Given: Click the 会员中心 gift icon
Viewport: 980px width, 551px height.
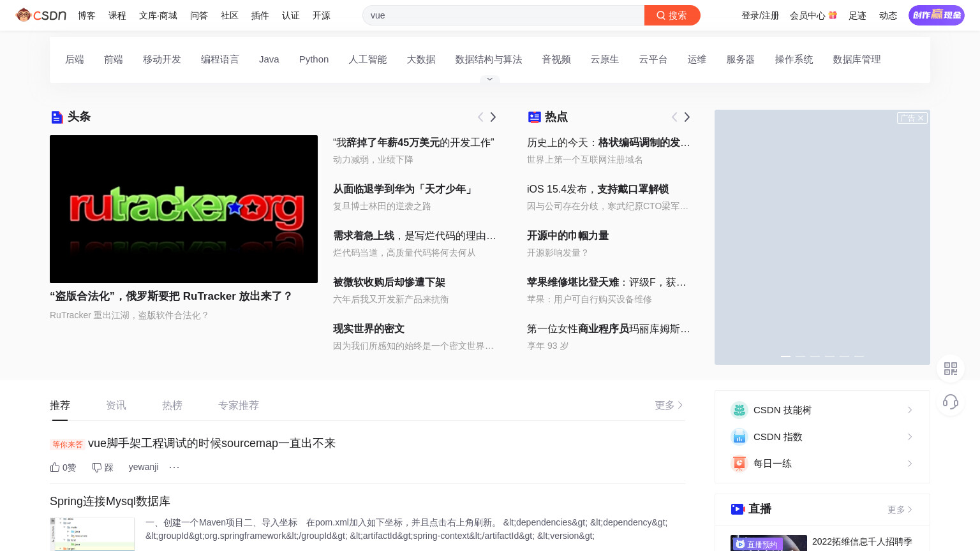Looking at the screenshot, I should point(833,15).
